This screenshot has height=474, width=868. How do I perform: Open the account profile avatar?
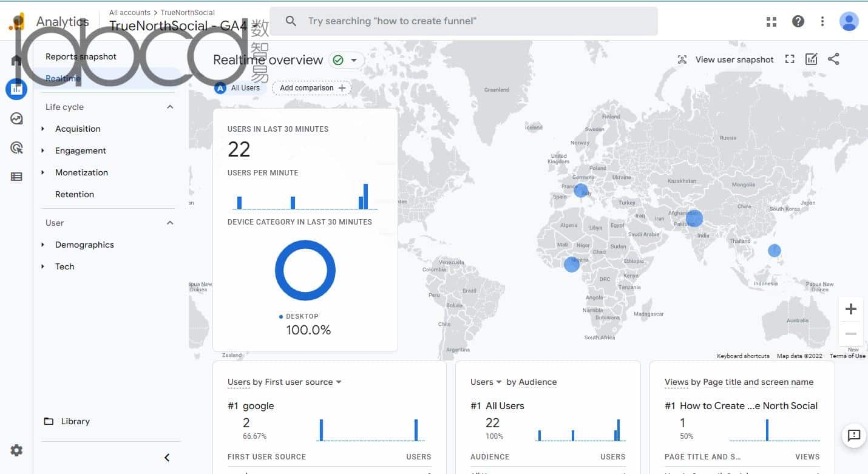click(x=849, y=22)
